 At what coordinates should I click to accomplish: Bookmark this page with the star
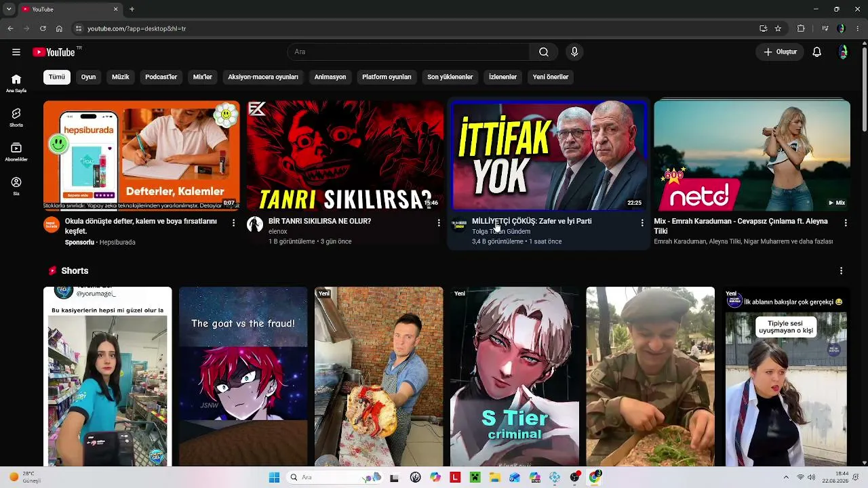(778, 28)
